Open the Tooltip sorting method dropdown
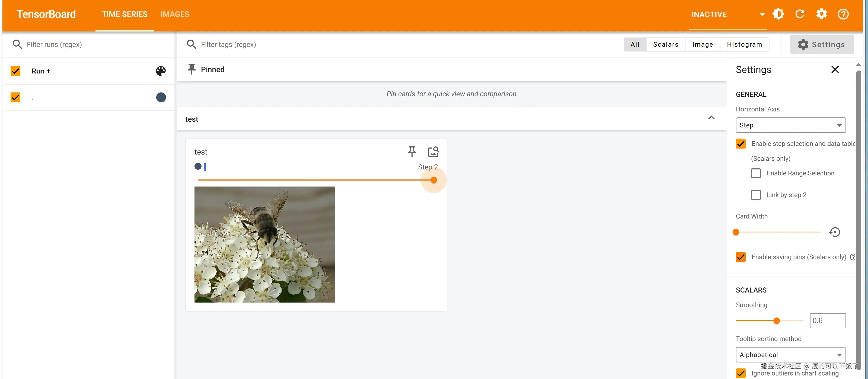 (790, 355)
